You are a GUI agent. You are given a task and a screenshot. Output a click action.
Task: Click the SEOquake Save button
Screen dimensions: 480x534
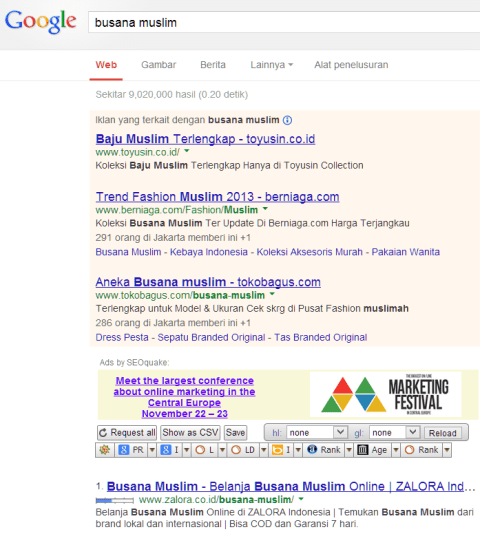(x=235, y=433)
